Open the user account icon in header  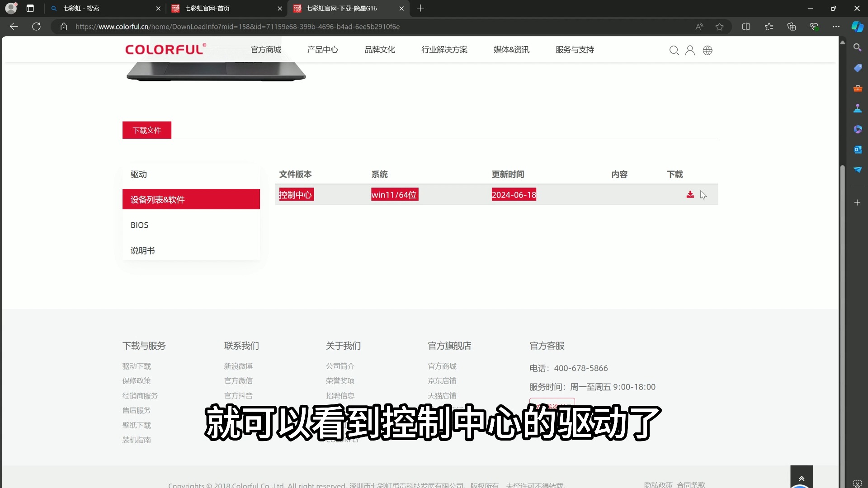690,50
